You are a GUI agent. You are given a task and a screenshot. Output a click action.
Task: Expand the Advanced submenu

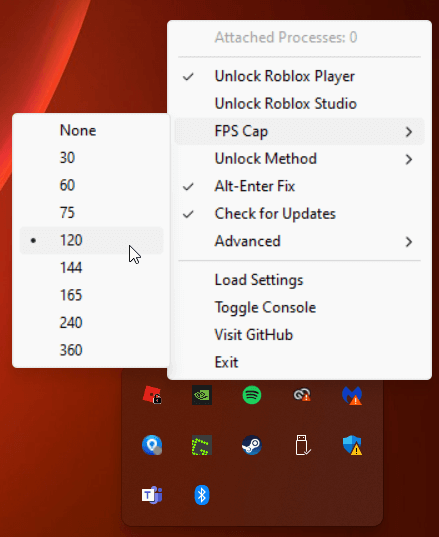299,241
